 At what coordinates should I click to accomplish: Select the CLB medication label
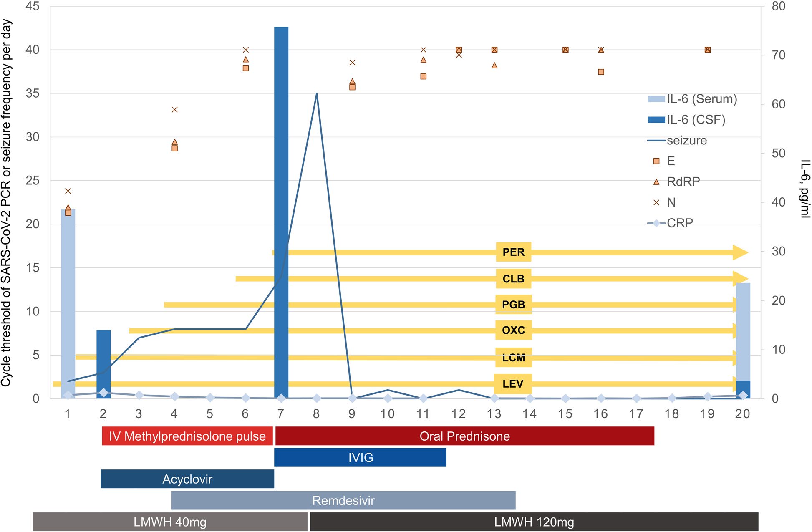click(x=513, y=279)
